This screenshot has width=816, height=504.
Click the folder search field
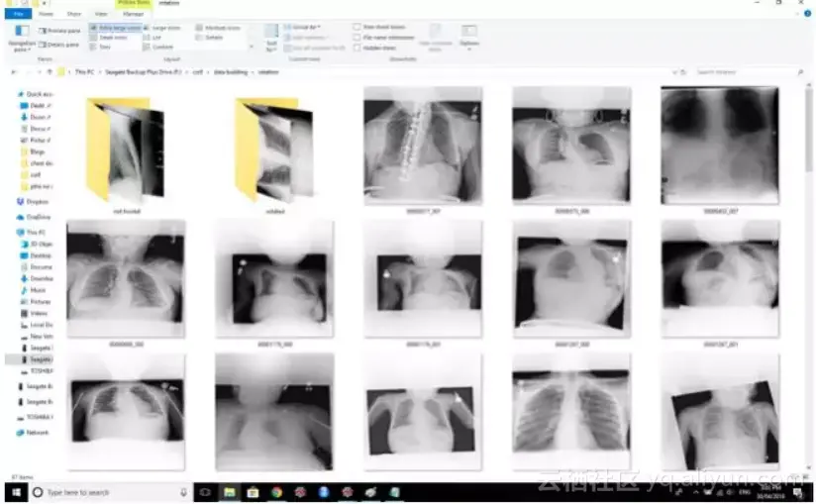tap(748, 72)
